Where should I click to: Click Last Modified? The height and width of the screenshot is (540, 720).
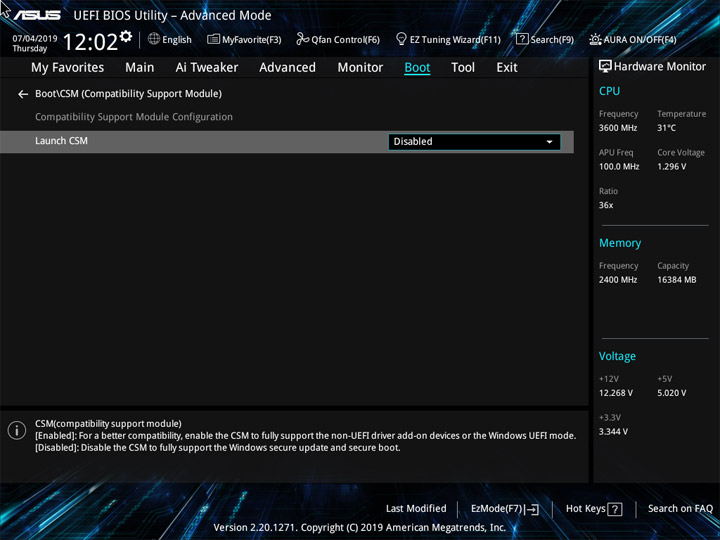416,509
